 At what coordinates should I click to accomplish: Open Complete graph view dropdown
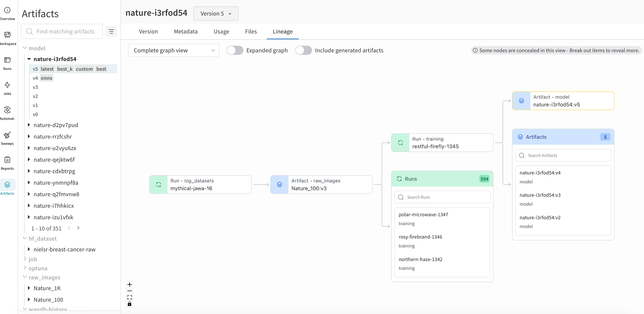tap(174, 50)
